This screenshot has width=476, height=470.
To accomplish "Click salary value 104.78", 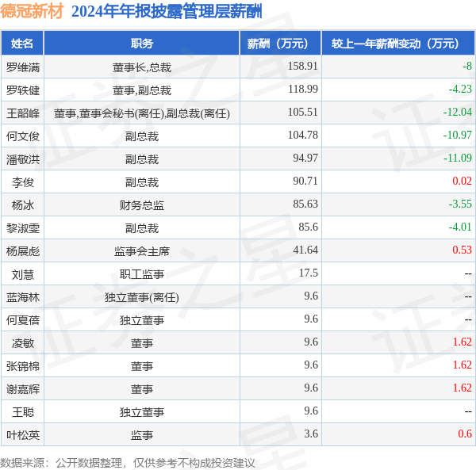I will point(303,135).
